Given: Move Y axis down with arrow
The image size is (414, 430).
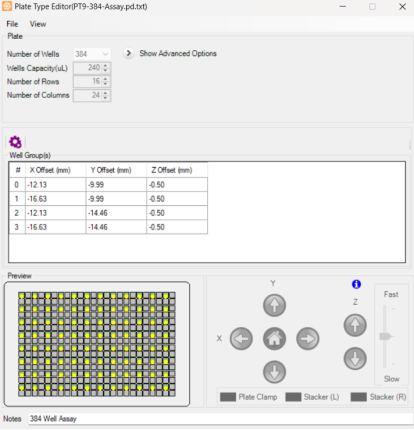Looking at the screenshot, I should [x=274, y=372].
